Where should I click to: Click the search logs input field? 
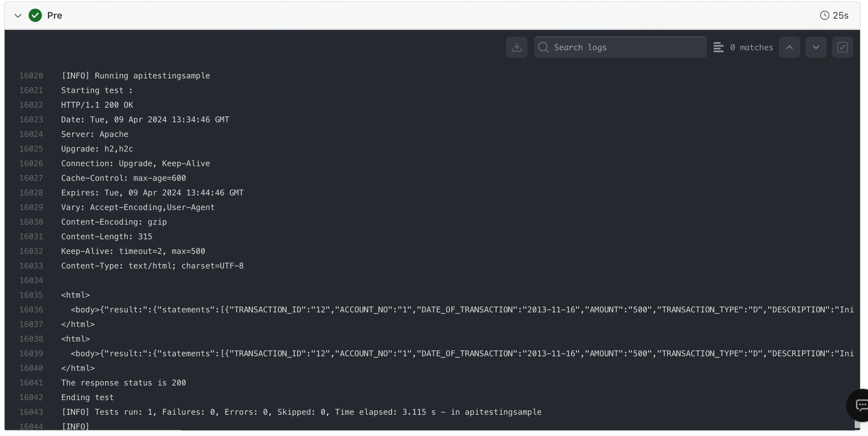(x=619, y=47)
